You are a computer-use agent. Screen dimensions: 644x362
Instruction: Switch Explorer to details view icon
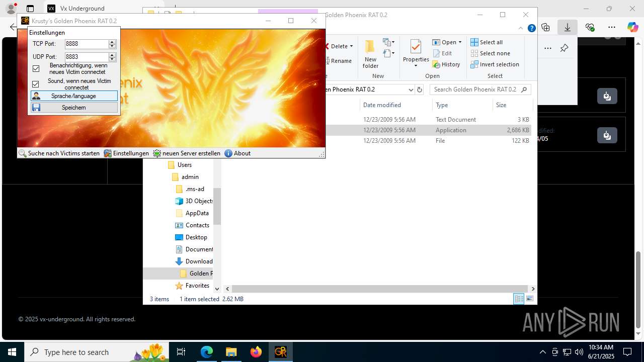point(519,299)
